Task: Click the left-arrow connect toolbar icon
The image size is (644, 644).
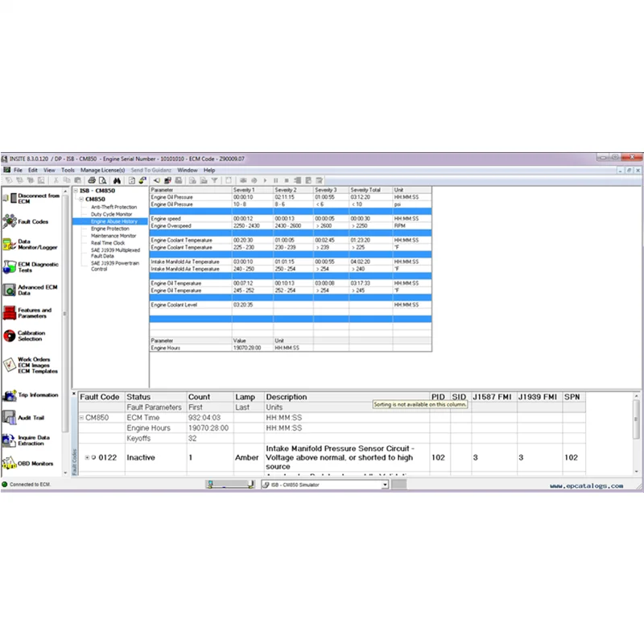Action: click(x=156, y=180)
